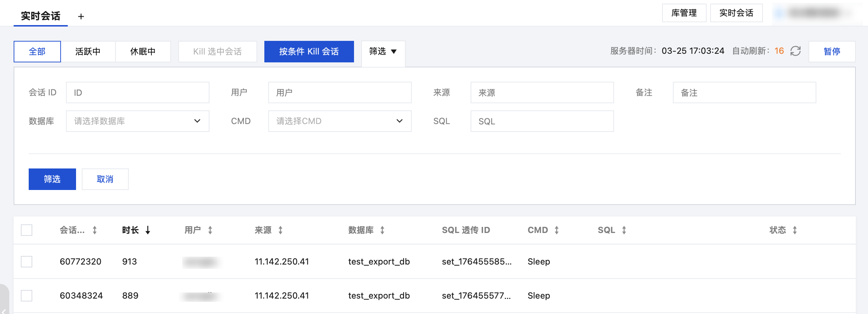Screen dimensions: 868x314
Task: Open the 请选择数据库 dropdown
Action: point(137,121)
